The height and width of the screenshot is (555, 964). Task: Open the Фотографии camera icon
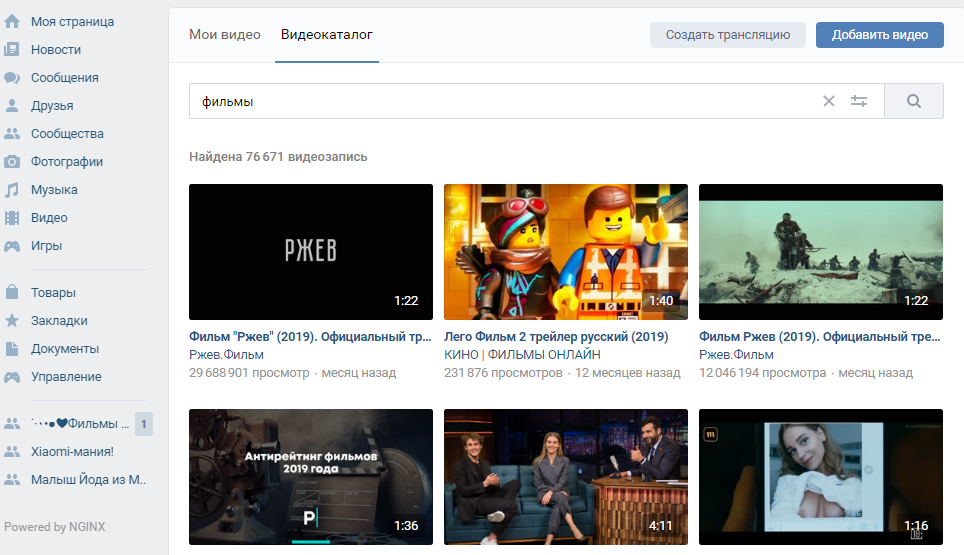[12, 161]
